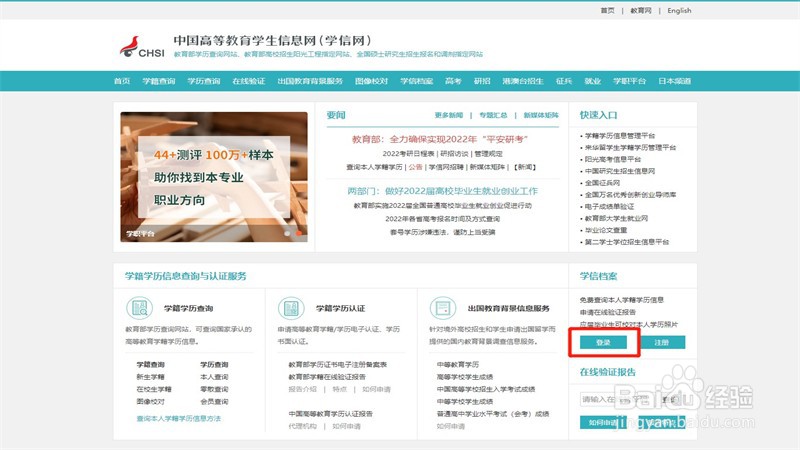Open 更多新闻 in the news header
The image size is (800, 450).
(x=448, y=115)
